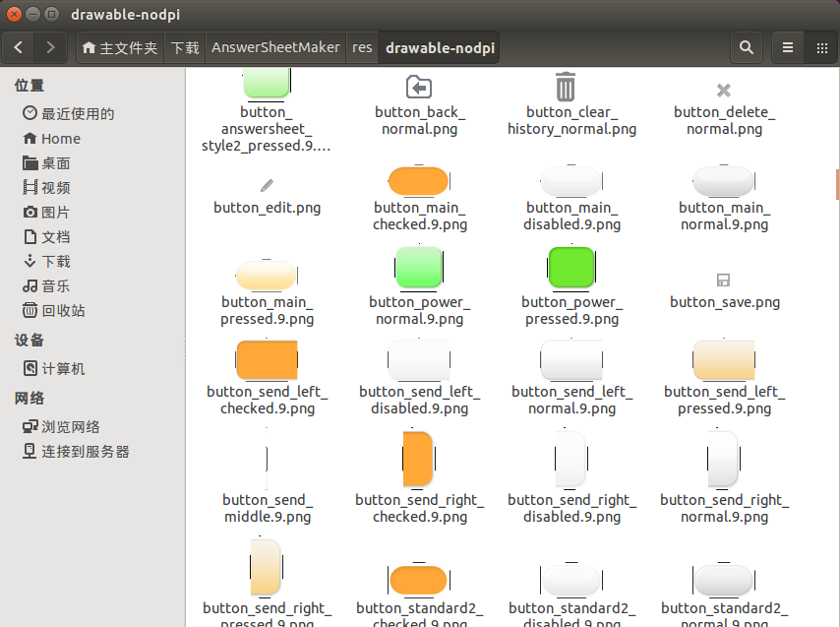Click drawable-nodpi path bar segment
This screenshot has width=840, height=627.
point(440,47)
